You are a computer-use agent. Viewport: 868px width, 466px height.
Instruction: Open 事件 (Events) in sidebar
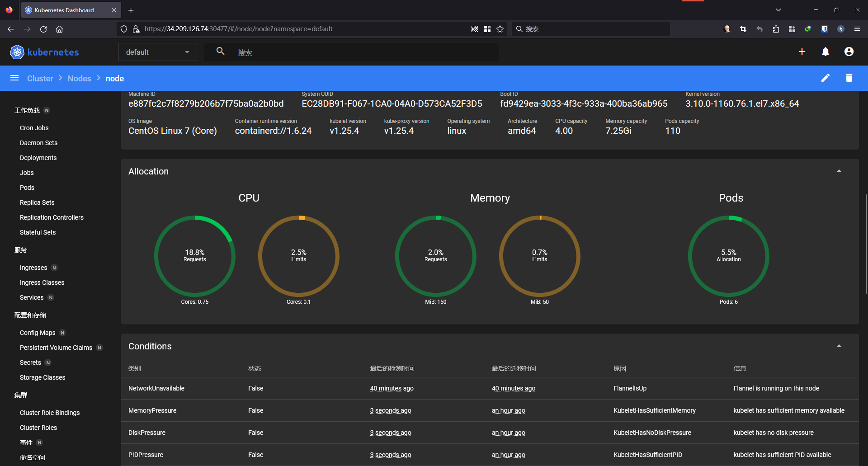click(26, 442)
